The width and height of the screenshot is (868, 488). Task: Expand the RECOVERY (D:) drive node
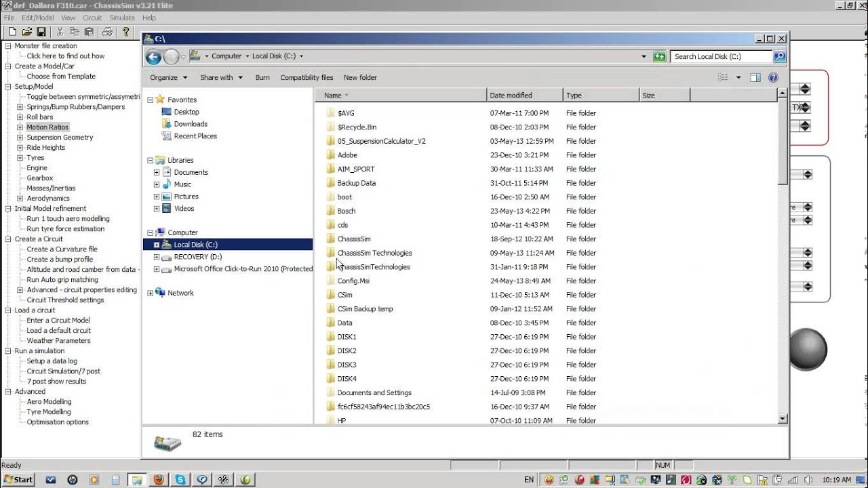click(157, 257)
